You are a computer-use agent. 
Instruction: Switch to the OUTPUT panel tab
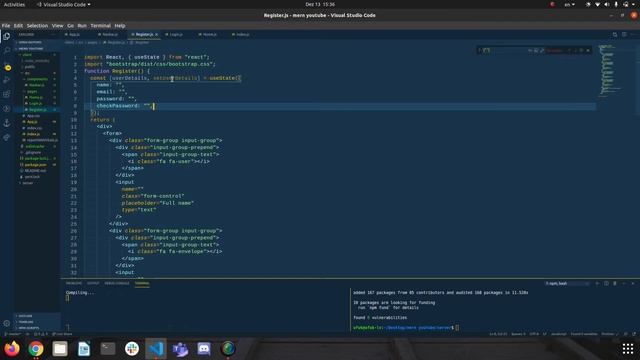(93, 283)
